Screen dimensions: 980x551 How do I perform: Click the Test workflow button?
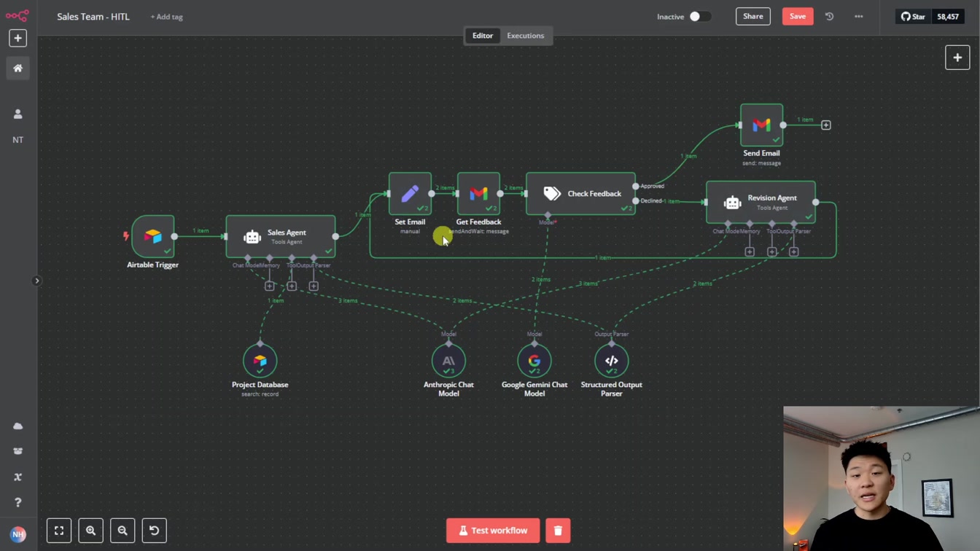(x=493, y=531)
